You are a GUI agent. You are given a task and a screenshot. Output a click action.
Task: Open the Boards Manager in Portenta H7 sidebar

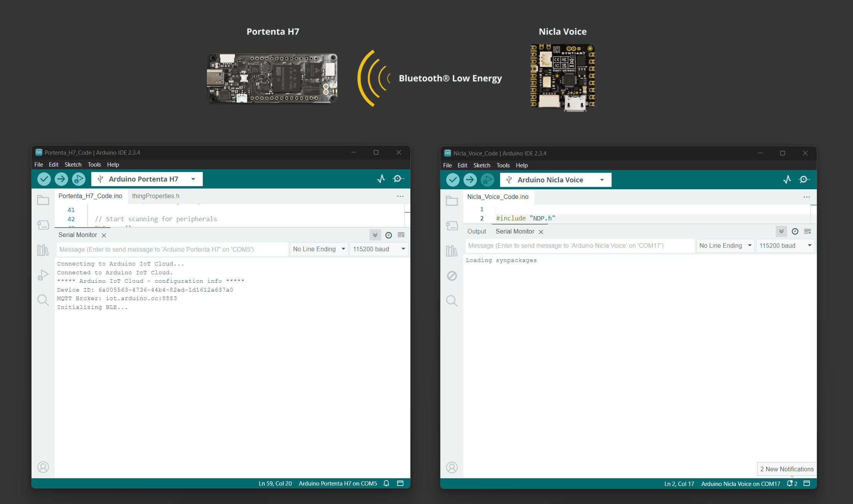click(x=43, y=225)
